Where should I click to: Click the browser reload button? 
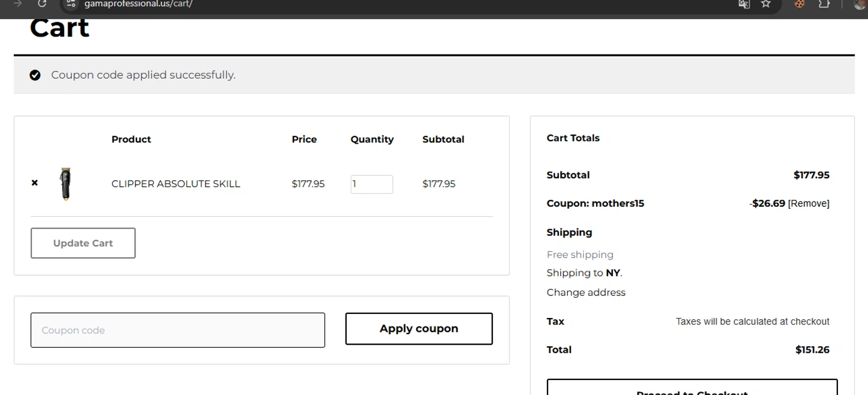[42, 3]
